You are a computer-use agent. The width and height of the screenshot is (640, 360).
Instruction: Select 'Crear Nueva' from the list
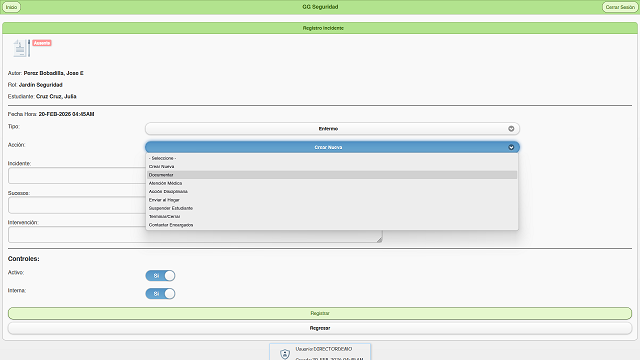coord(332,167)
